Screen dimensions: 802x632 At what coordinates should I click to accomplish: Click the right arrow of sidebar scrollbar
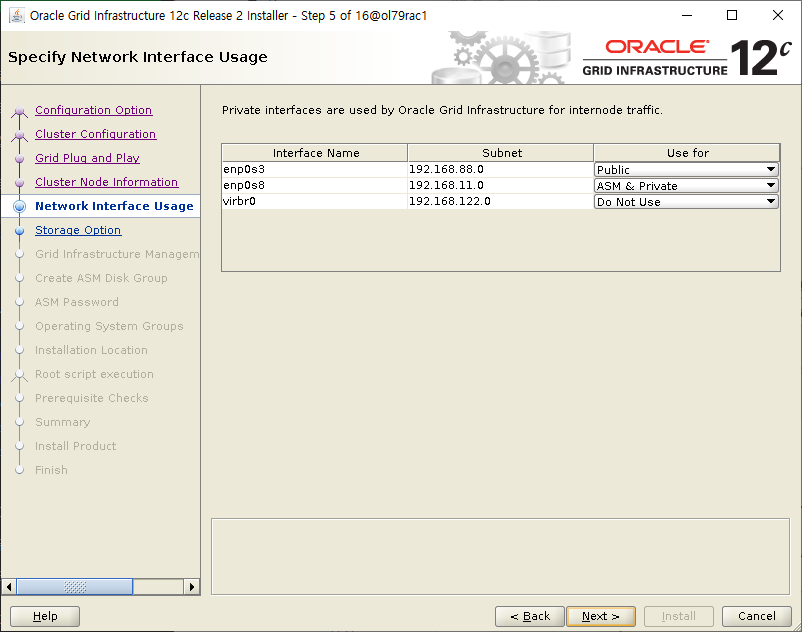pos(192,586)
